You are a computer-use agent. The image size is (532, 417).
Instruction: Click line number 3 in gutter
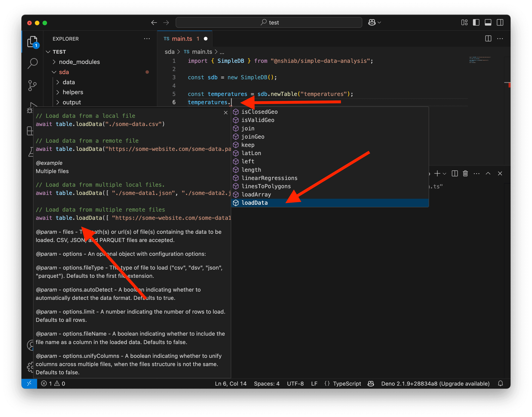[x=174, y=77]
